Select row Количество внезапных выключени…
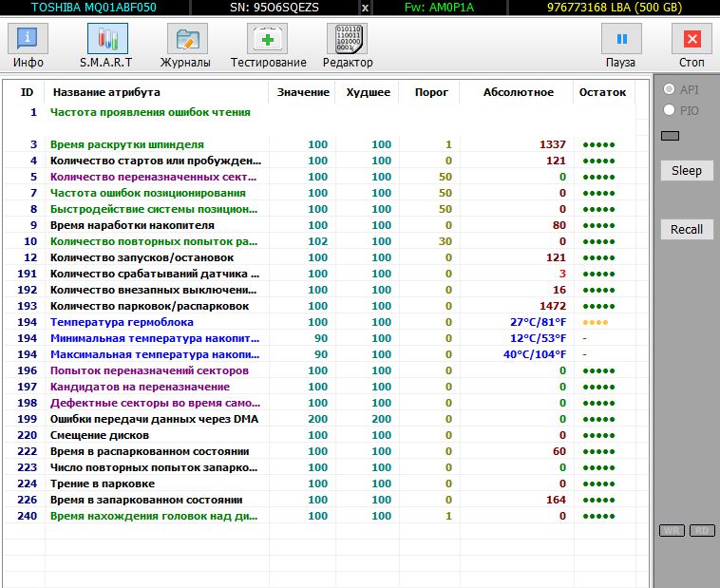This screenshot has height=588, width=720. pos(319,290)
